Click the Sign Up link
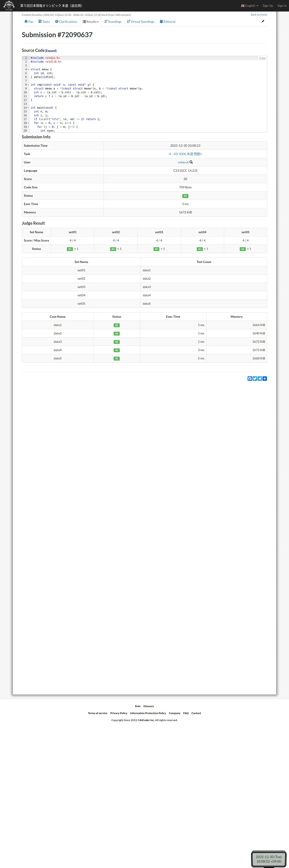Image resolution: width=289 pixels, height=868 pixels. tap(268, 6)
